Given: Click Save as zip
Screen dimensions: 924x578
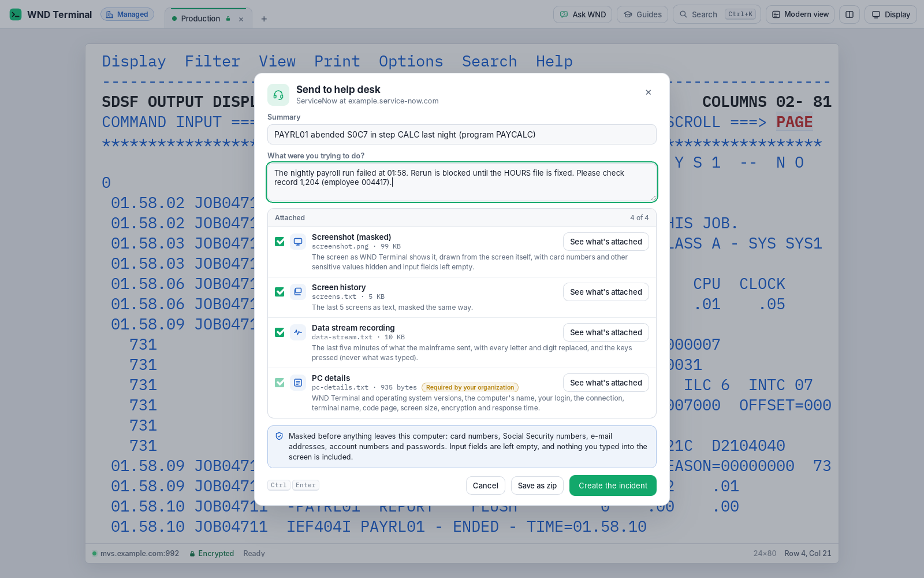Looking at the screenshot, I should 537,486.
